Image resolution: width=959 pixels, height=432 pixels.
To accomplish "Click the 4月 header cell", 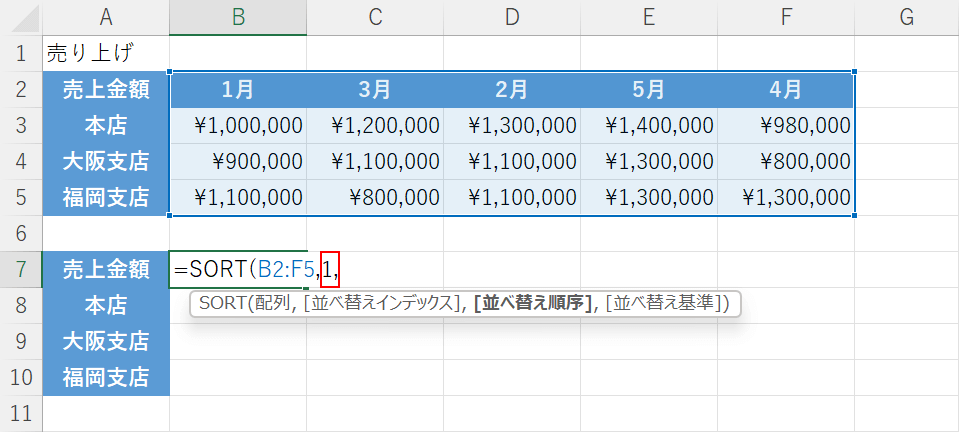I will (x=786, y=90).
